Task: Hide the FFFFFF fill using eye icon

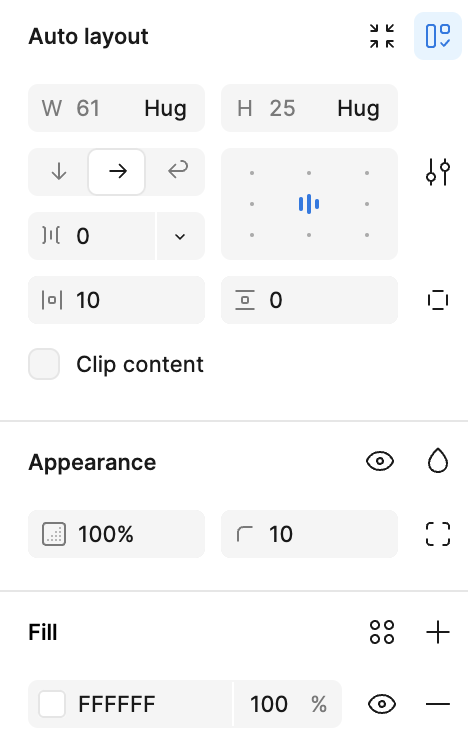Action: pos(382,704)
